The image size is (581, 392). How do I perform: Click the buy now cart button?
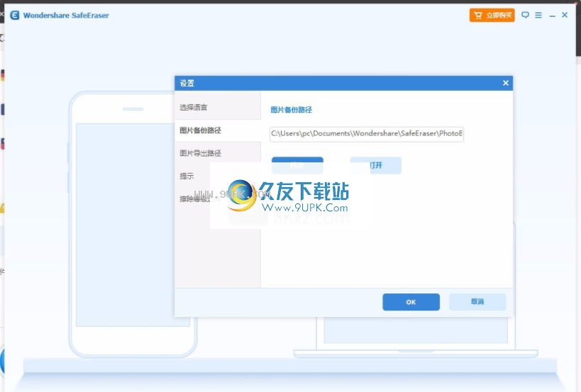click(x=492, y=15)
